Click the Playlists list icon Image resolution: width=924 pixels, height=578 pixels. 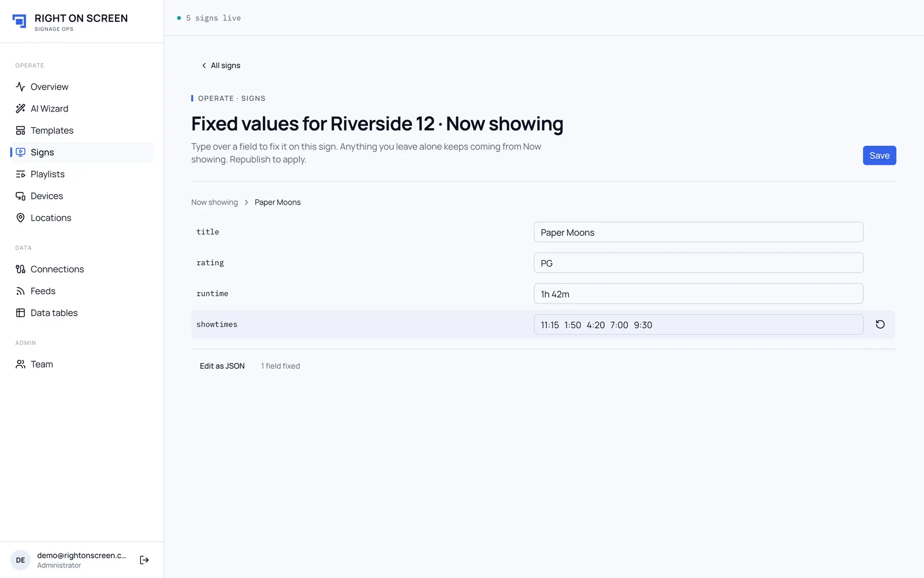click(20, 174)
